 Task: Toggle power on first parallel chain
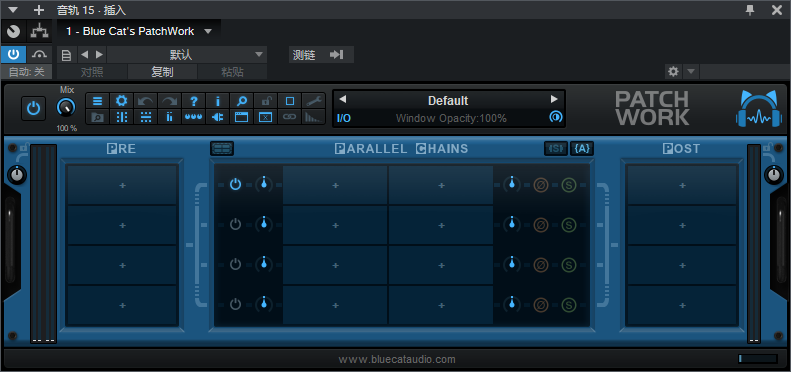pos(236,184)
